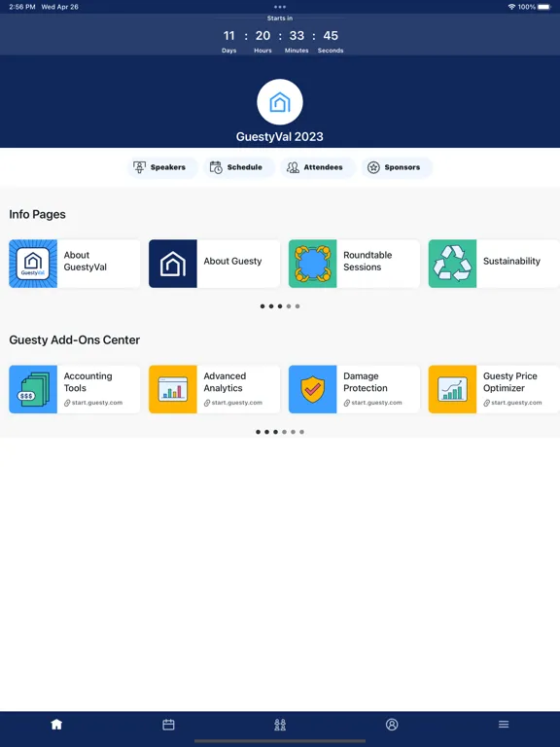Follow start.guesty.com link under Advanced Analytics
The width and height of the screenshot is (560, 747).
point(237,403)
